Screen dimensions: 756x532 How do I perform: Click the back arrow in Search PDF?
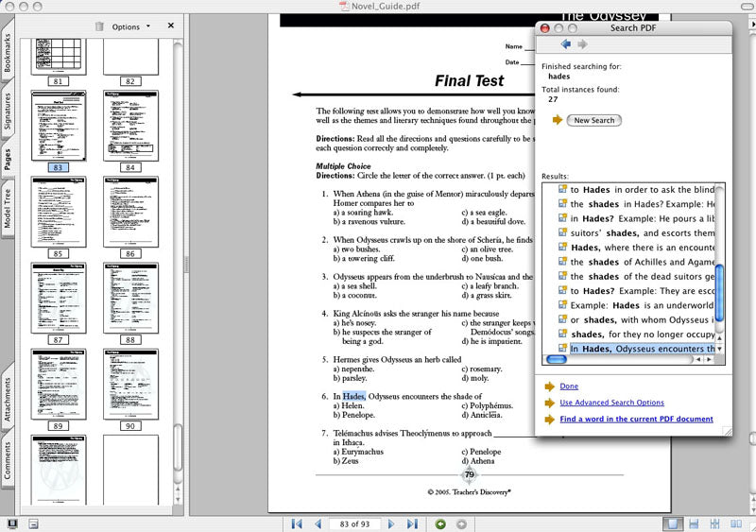click(x=566, y=44)
